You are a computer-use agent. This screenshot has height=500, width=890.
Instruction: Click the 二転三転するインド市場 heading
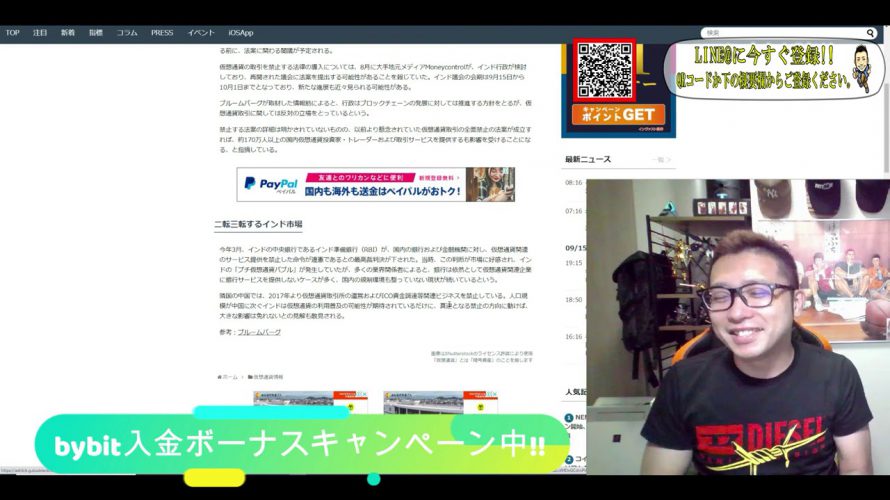pyautogui.click(x=258, y=224)
